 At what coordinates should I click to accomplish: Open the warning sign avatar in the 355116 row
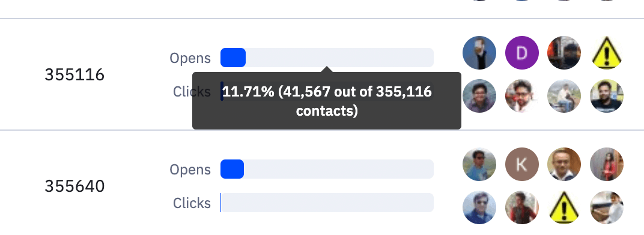pos(607,53)
